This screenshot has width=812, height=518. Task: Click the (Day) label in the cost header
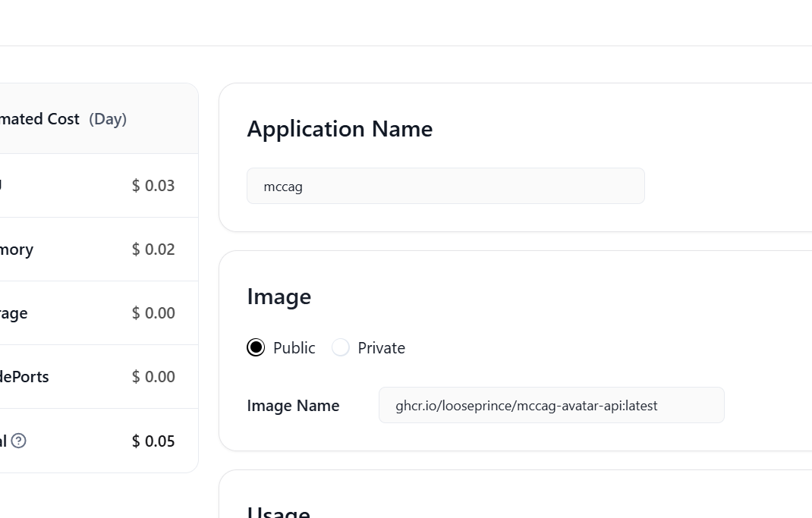click(108, 119)
